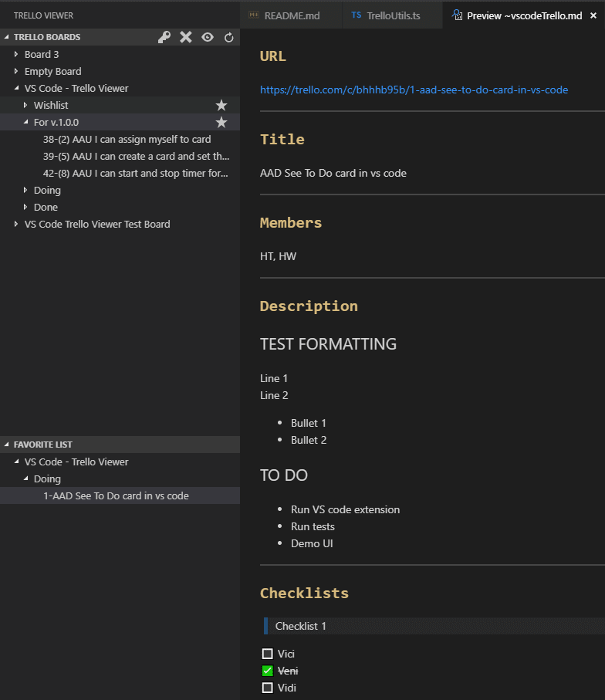Toggle the star on For v.1.0.0 list
The image size is (605, 700).
point(221,122)
